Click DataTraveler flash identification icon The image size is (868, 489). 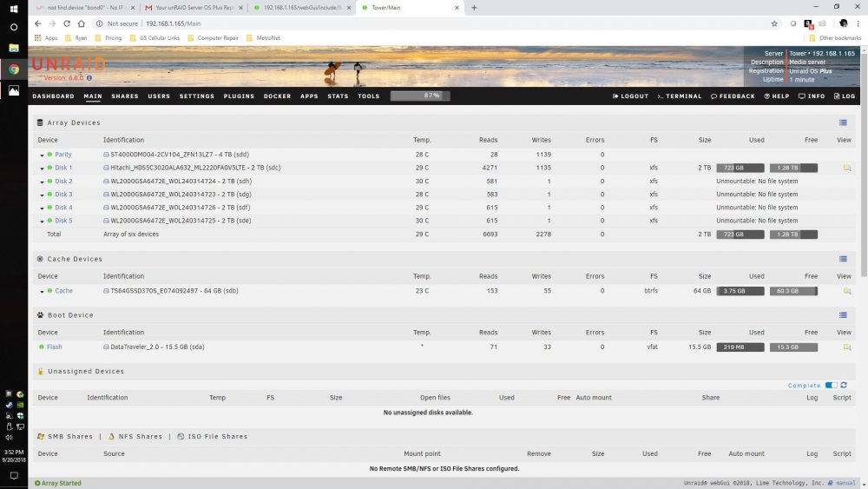[x=106, y=347]
